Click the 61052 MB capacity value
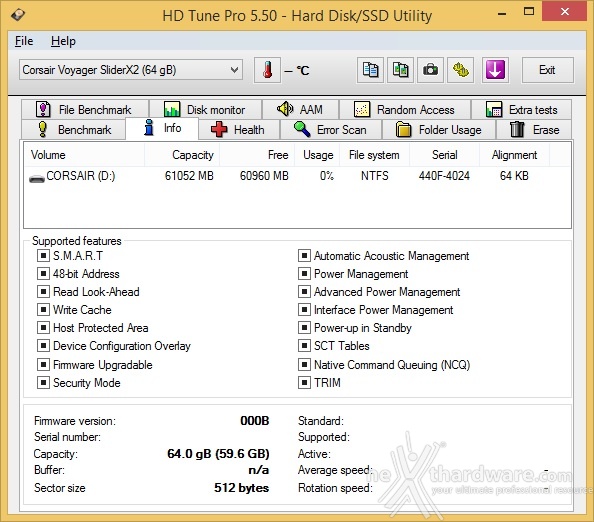 [189, 176]
